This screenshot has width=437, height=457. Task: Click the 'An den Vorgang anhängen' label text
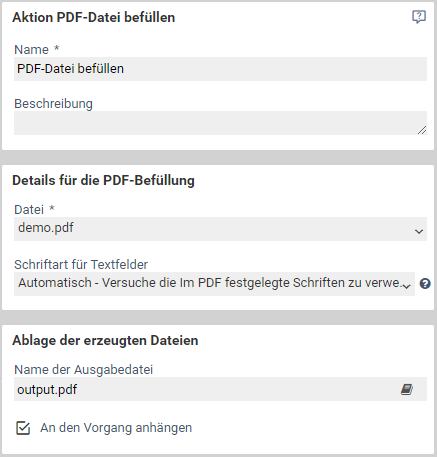pos(116,428)
